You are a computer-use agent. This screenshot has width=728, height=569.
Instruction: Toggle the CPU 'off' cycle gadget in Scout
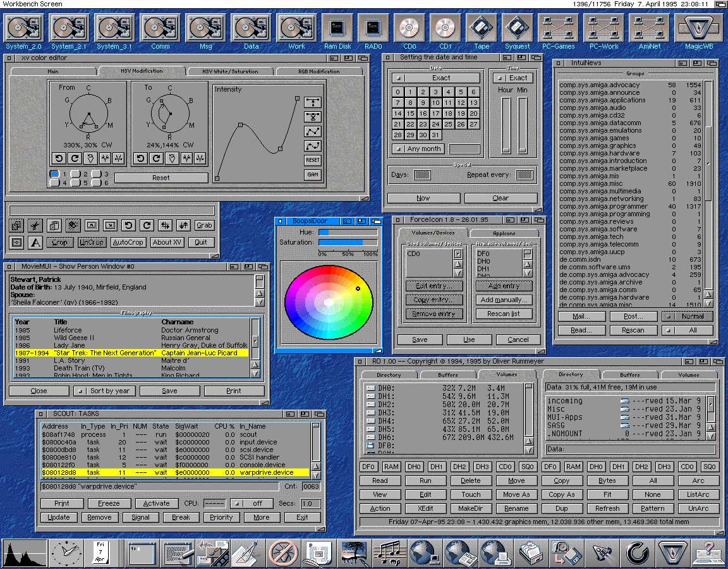coord(252,503)
